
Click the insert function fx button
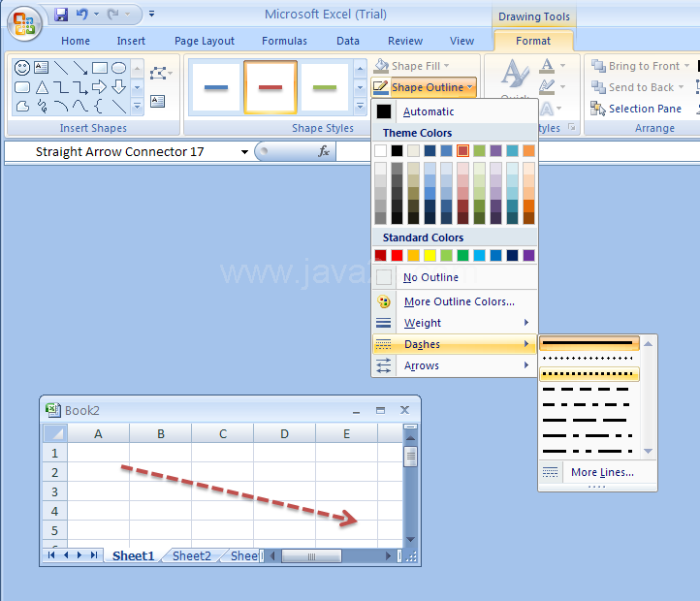point(324,151)
